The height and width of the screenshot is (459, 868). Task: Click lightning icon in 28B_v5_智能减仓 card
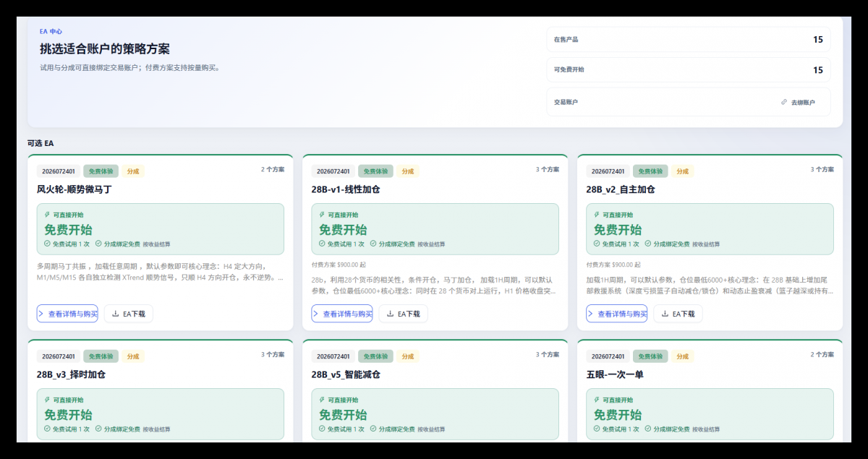[322, 400]
